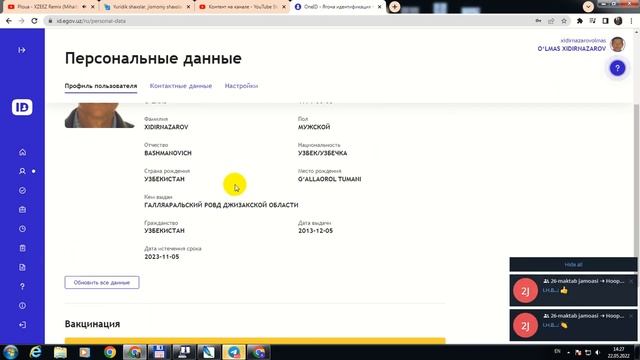
Task: Switch to Контактные данные tab
Action: point(181,86)
